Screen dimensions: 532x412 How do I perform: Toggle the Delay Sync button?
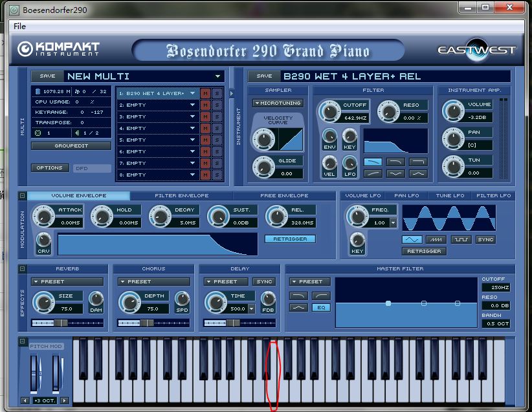(264, 281)
